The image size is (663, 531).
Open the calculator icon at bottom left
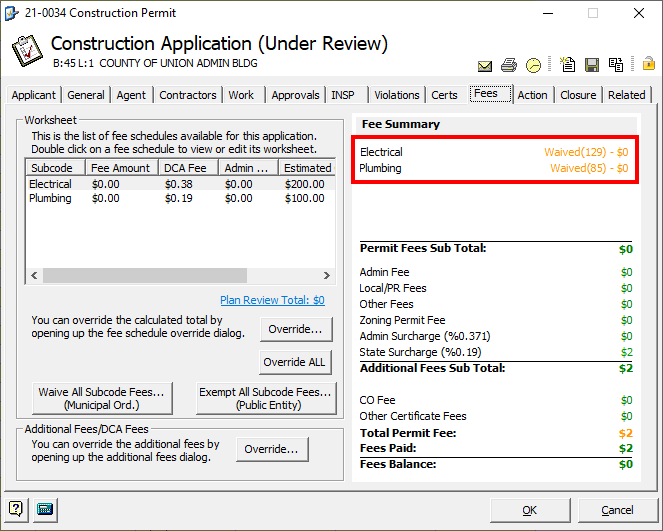(x=45, y=509)
